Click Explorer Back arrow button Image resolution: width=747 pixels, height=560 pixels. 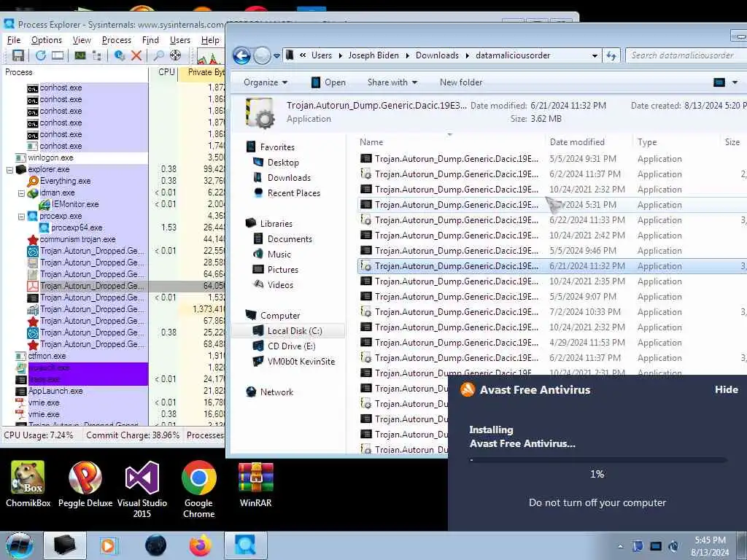[x=241, y=55]
